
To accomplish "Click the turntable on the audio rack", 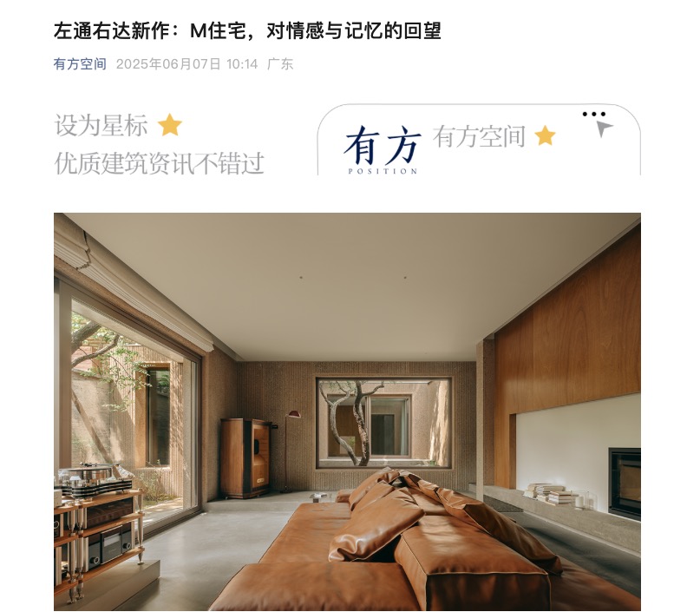I will coord(92,478).
